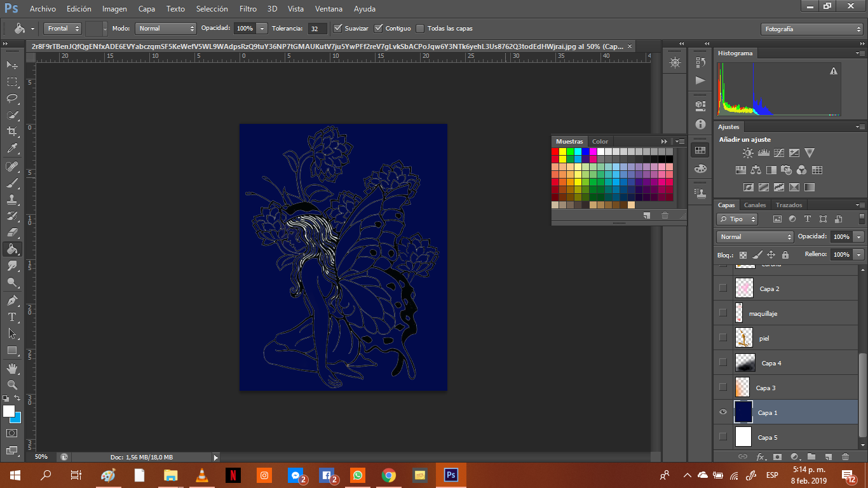Toggle the Suavizar checkbox

coord(338,29)
